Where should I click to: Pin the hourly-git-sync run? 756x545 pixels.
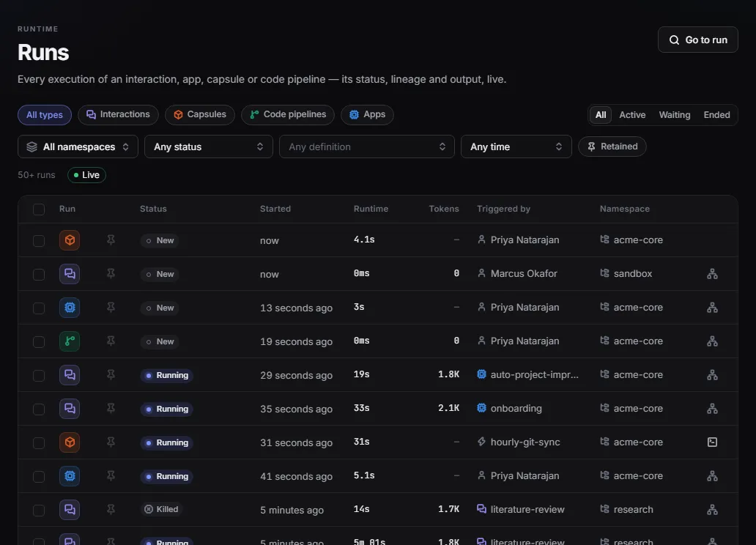(111, 442)
